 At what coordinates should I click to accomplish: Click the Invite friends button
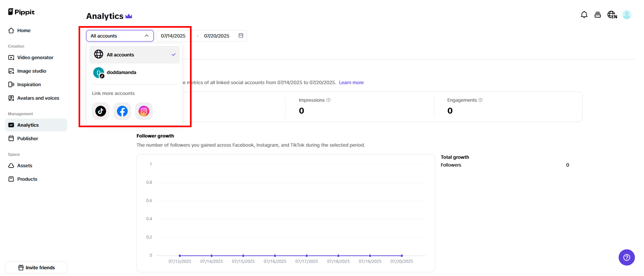tap(36, 268)
